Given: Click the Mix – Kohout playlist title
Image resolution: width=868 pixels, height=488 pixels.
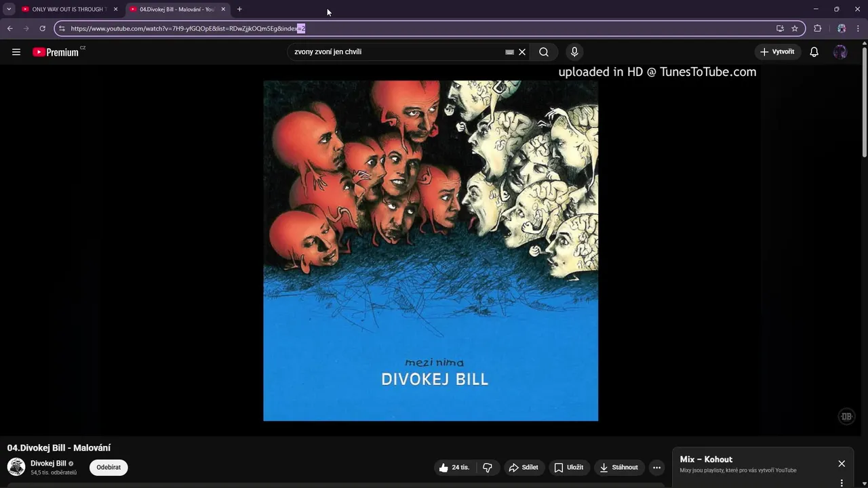Looking at the screenshot, I should pyautogui.click(x=706, y=460).
